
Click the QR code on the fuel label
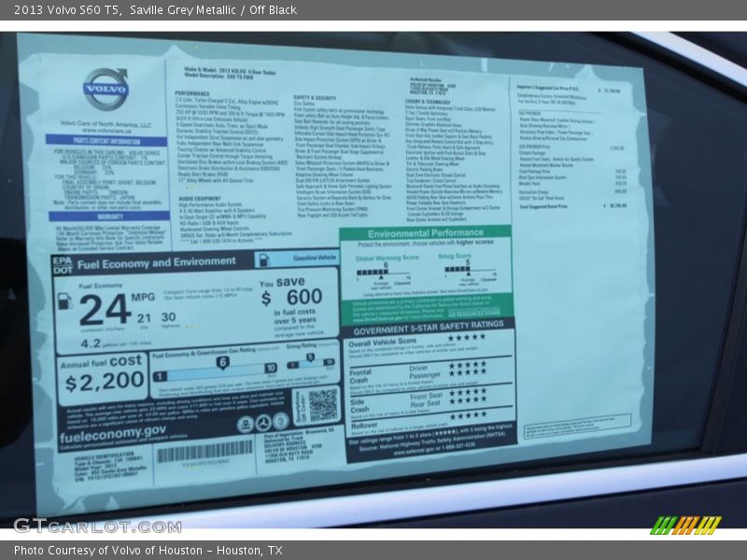pyautogui.click(x=322, y=405)
